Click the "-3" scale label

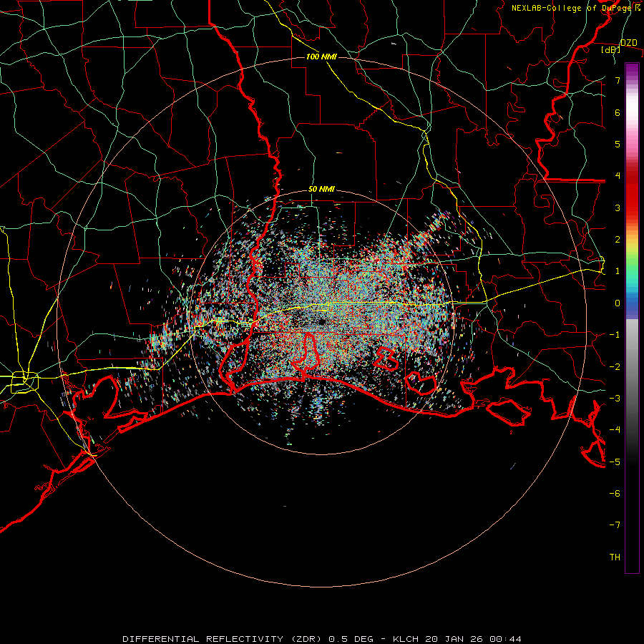[615, 399]
